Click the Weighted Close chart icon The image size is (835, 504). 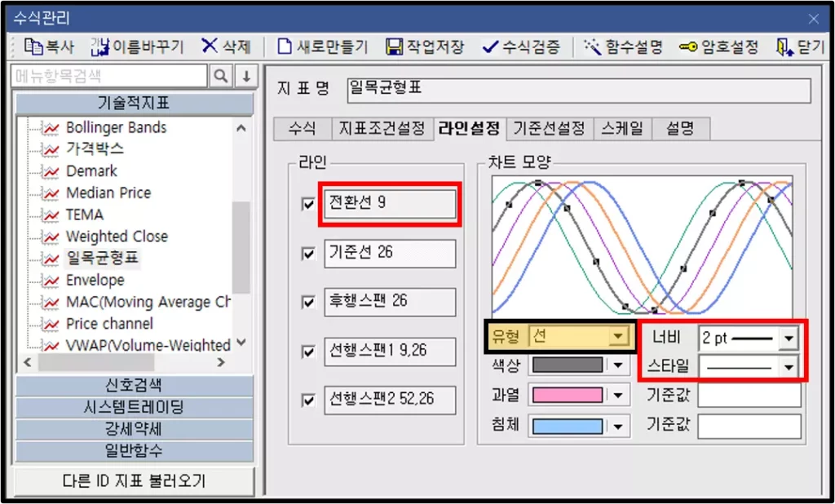(x=51, y=237)
